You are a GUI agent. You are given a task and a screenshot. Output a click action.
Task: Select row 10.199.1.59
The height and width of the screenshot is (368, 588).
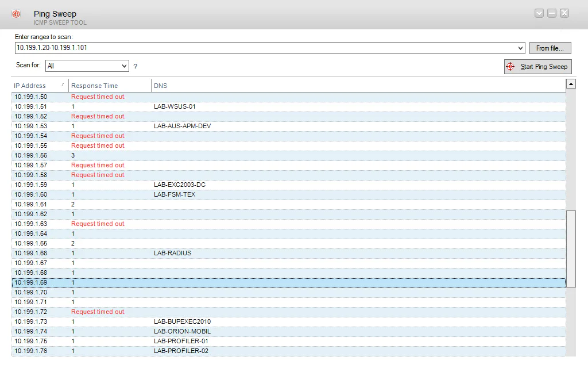click(x=288, y=185)
